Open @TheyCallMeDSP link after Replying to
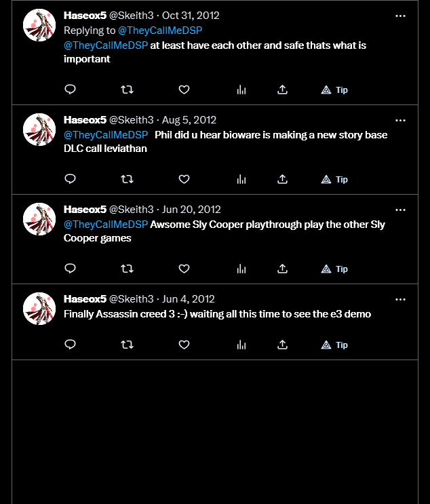The image size is (430, 504). tap(160, 31)
